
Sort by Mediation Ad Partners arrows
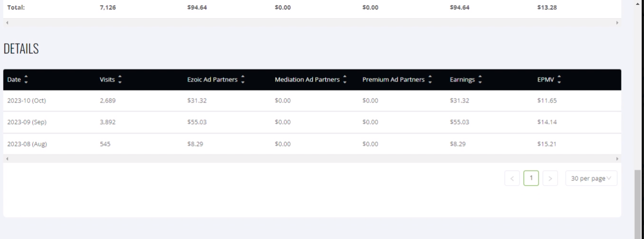click(345, 80)
